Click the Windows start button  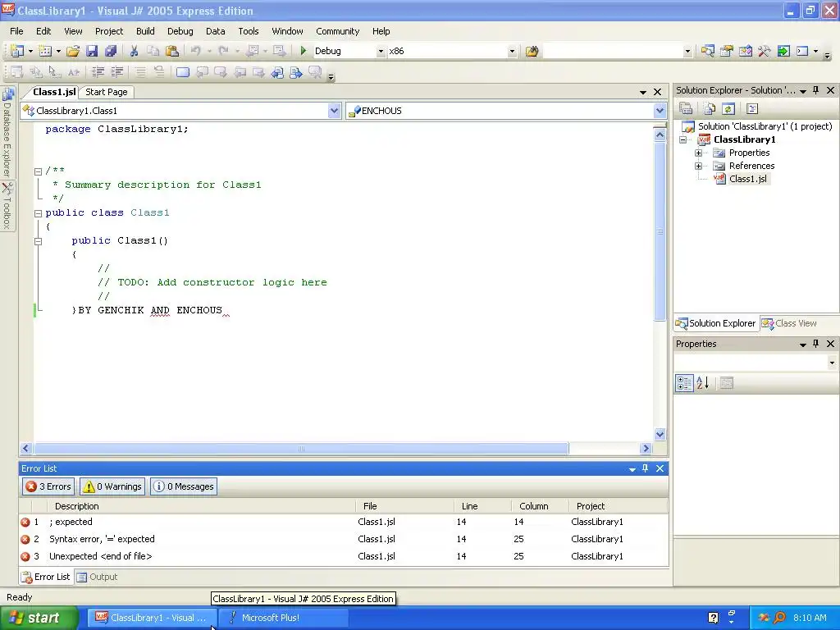39,618
